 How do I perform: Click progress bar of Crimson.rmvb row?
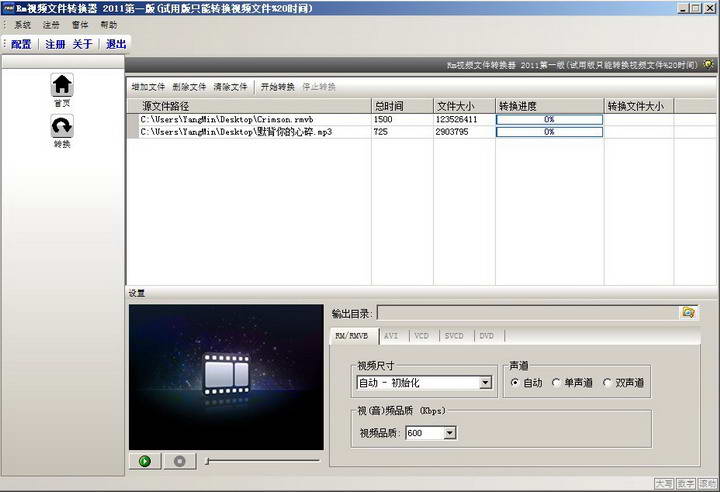pos(549,119)
